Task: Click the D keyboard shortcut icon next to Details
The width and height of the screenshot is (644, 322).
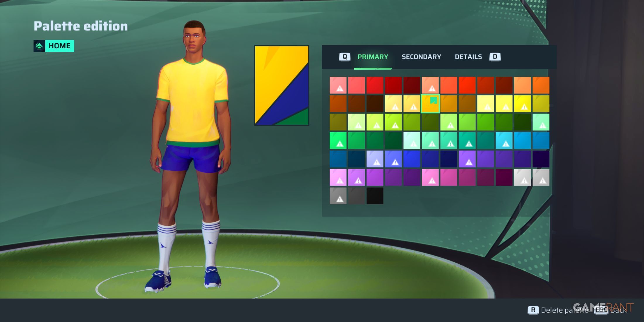Action: click(x=494, y=57)
